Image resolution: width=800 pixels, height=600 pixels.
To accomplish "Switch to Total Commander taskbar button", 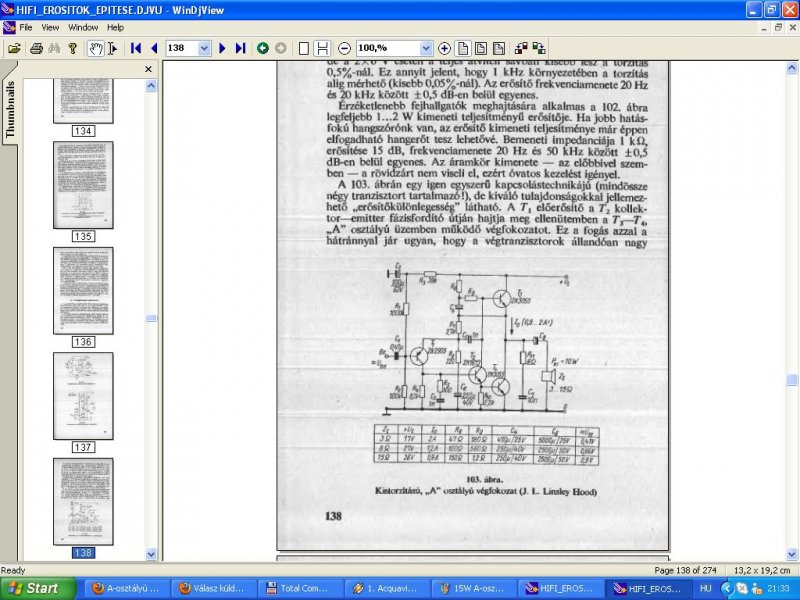I will tap(300, 588).
